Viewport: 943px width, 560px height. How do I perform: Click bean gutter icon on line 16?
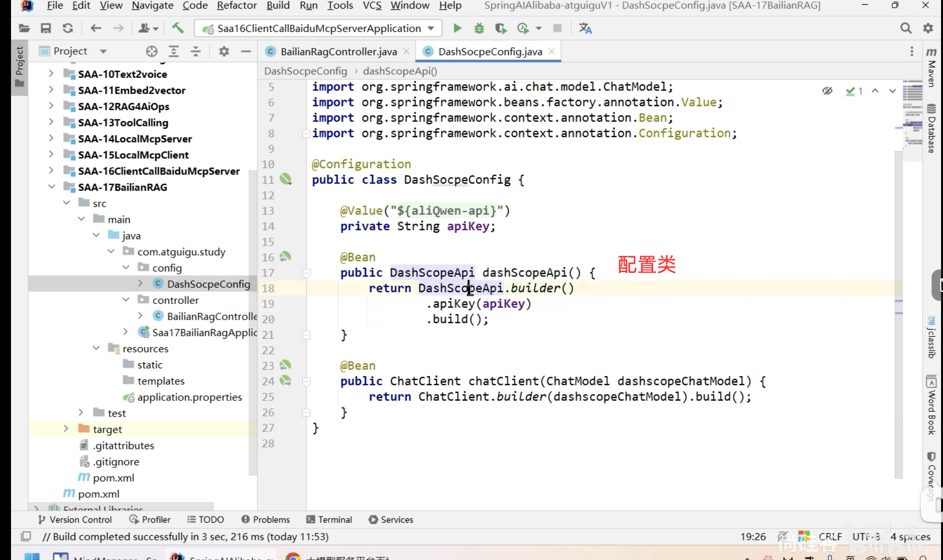[285, 257]
